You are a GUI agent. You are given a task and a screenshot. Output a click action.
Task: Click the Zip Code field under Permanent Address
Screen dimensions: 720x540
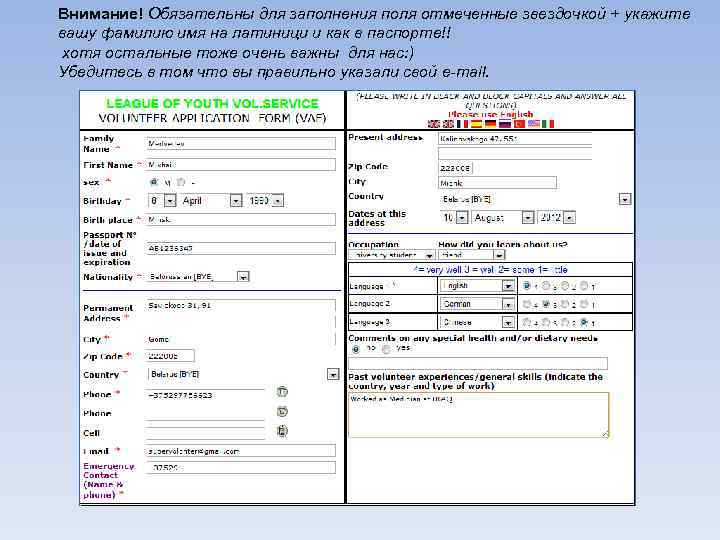click(169, 355)
